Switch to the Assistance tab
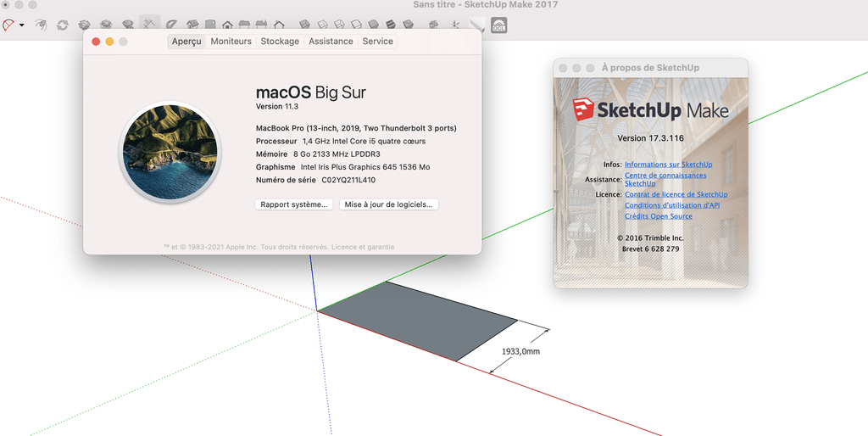This screenshot has height=436, width=868. tap(331, 42)
